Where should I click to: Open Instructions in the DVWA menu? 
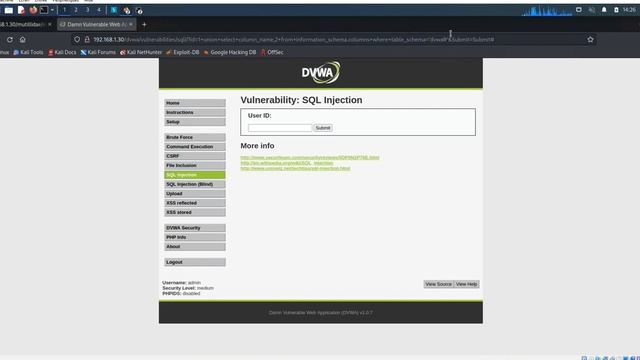pyautogui.click(x=195, y=113)
